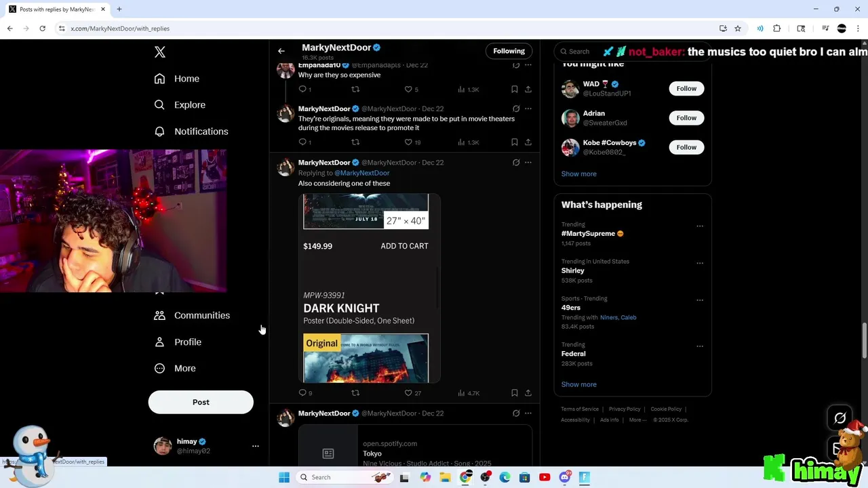Open Explore in sidebar

point(180,105)
